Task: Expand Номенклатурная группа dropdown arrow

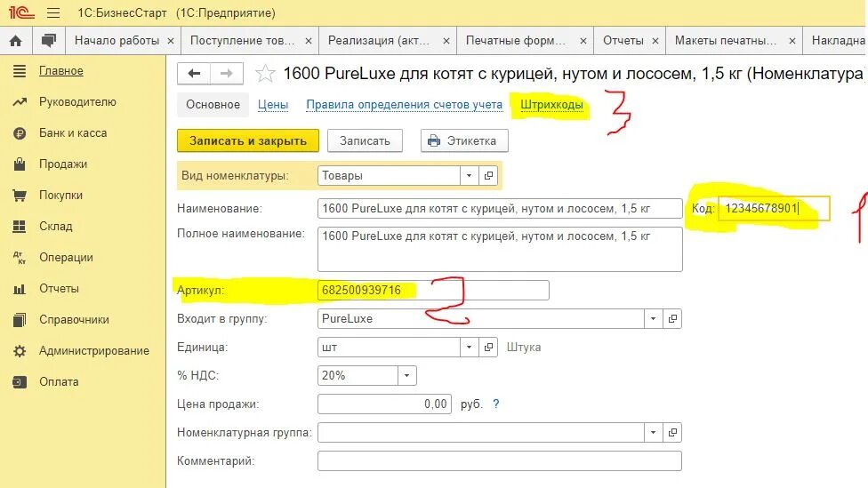Action: point(653,432)
